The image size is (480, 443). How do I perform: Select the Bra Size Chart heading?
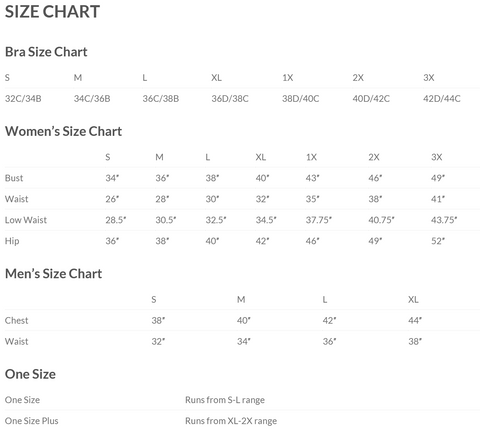pos(46,52)
